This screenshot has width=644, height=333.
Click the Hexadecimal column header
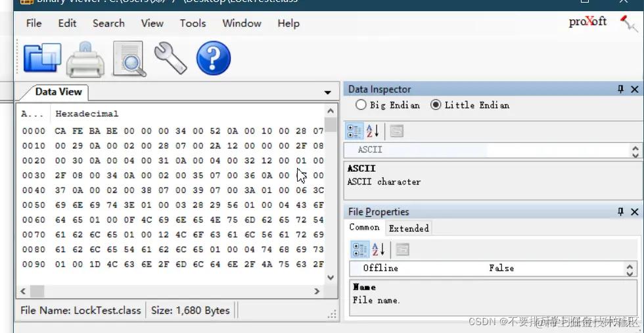87,114
